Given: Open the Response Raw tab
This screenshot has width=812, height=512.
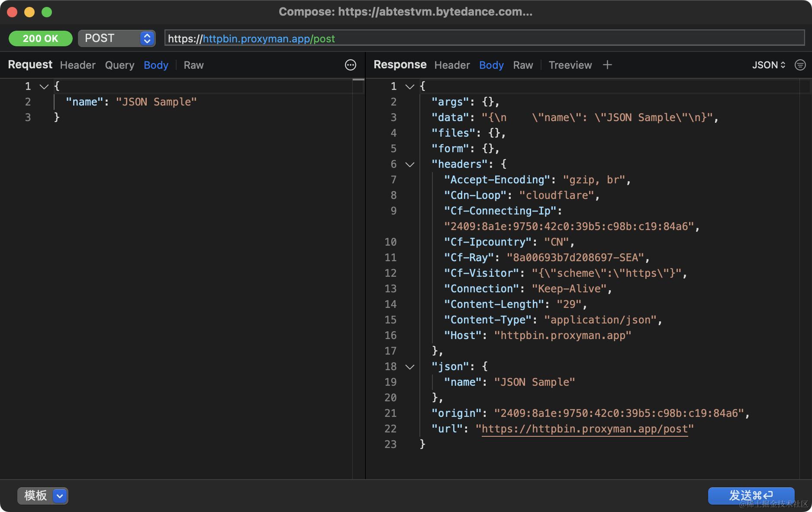Looking at the screenshot, I should pos(523,65).
